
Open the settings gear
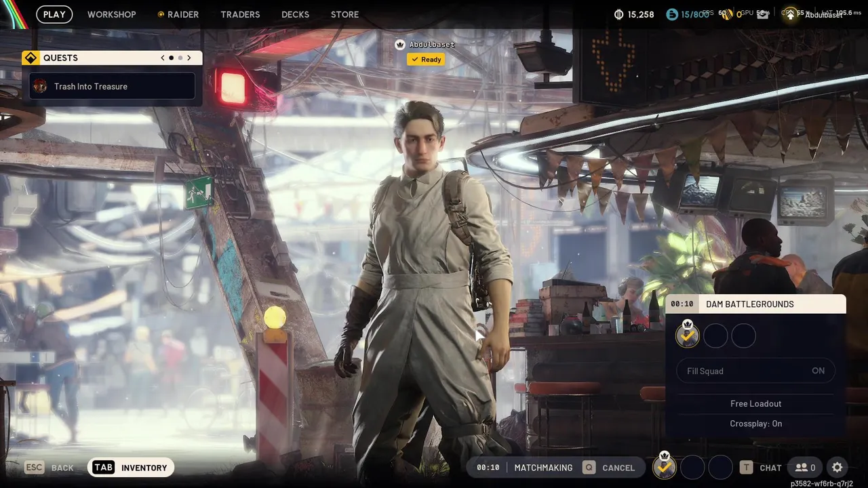point(837,468)
